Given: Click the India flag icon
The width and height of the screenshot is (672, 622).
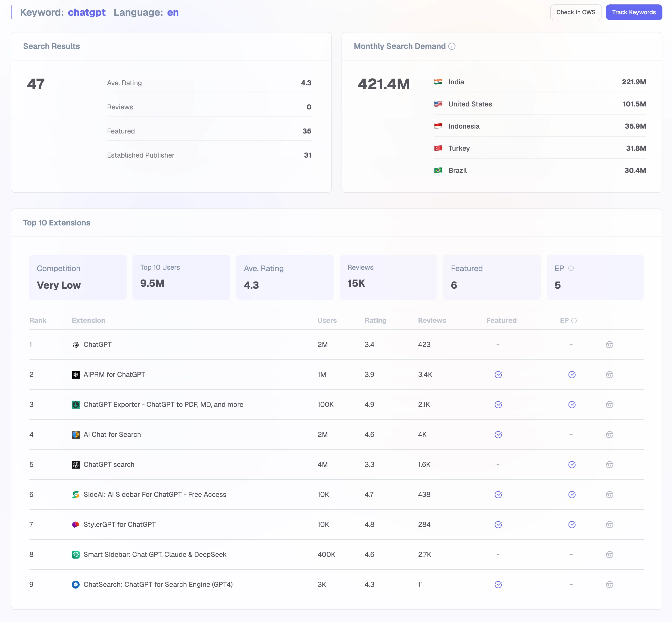Looking at the screenshot, I should [438, 82].
